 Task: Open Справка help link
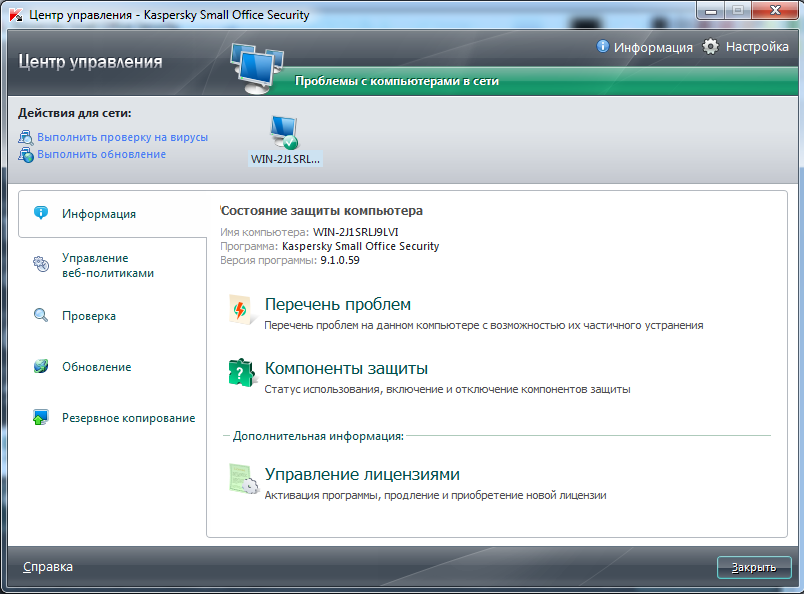(x=48, y=567)
